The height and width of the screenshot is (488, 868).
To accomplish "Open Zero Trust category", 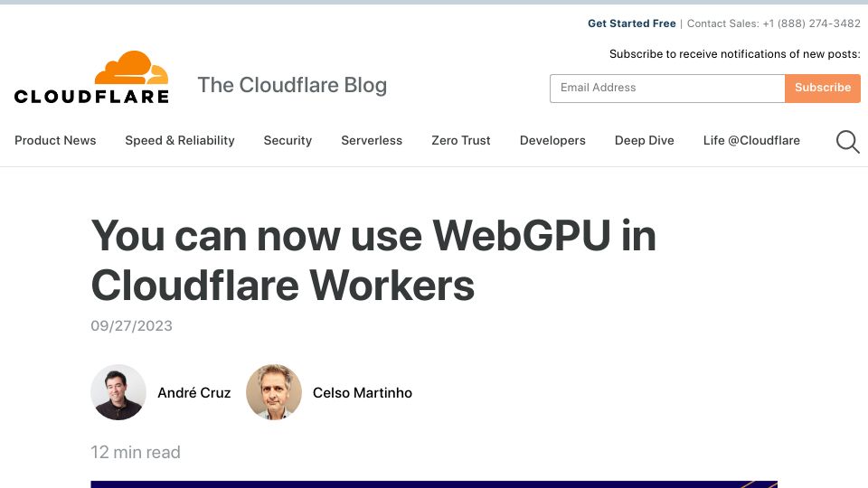I will pyautogui.click(x=461, y=141).
